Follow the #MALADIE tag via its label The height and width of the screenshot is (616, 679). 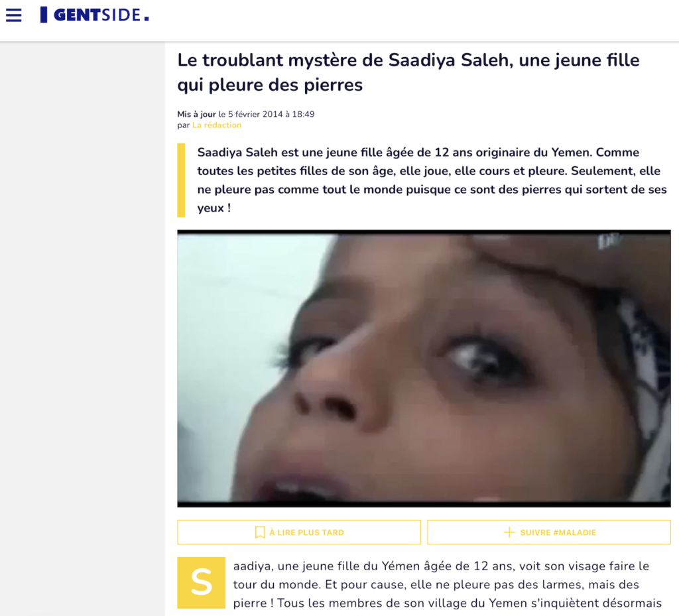point(558,532)
